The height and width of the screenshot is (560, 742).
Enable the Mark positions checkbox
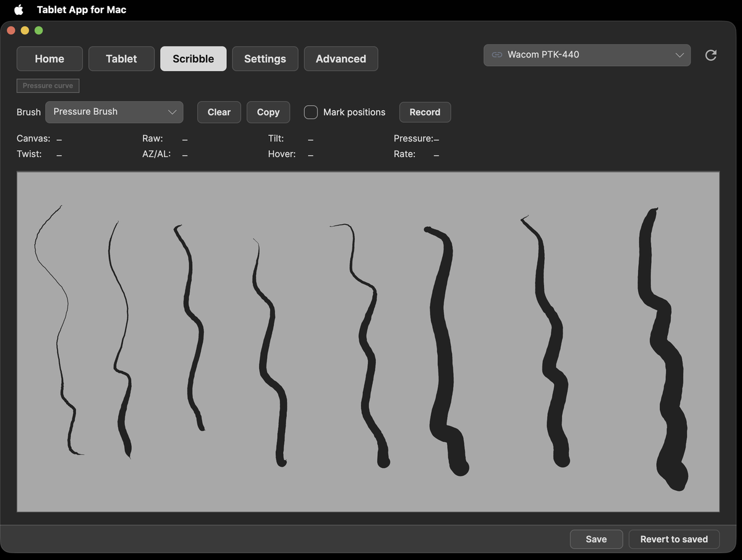[x=311, y=112]
